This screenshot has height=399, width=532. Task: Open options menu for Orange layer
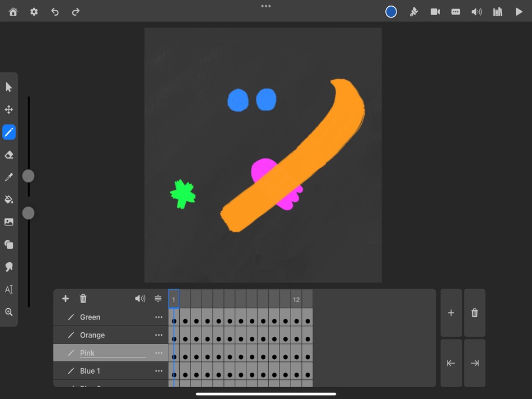coord(158,335)
